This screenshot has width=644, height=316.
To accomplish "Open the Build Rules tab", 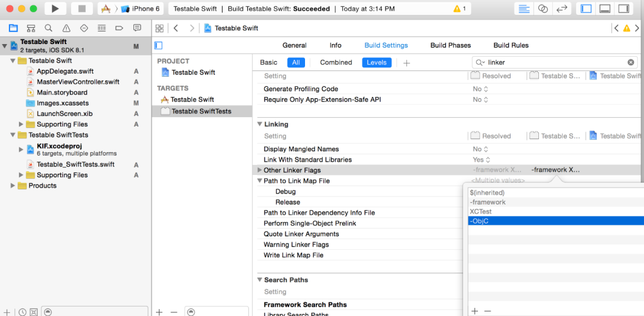I will [x=511, y=45].
